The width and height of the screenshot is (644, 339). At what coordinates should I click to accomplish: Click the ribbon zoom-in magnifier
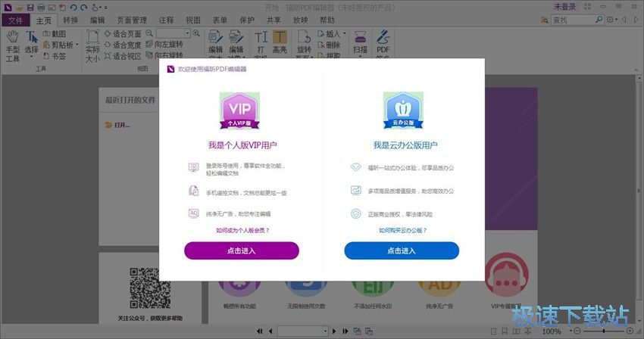click(196, 33)
